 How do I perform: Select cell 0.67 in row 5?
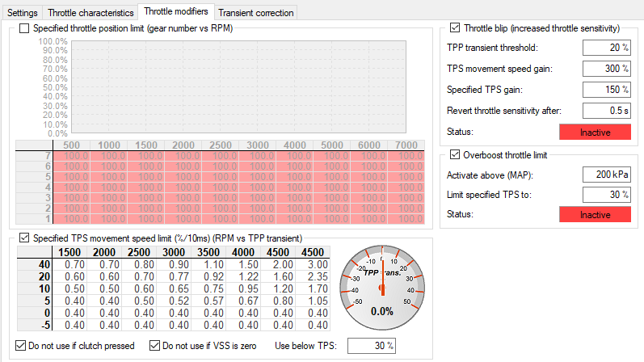point(243,301)
